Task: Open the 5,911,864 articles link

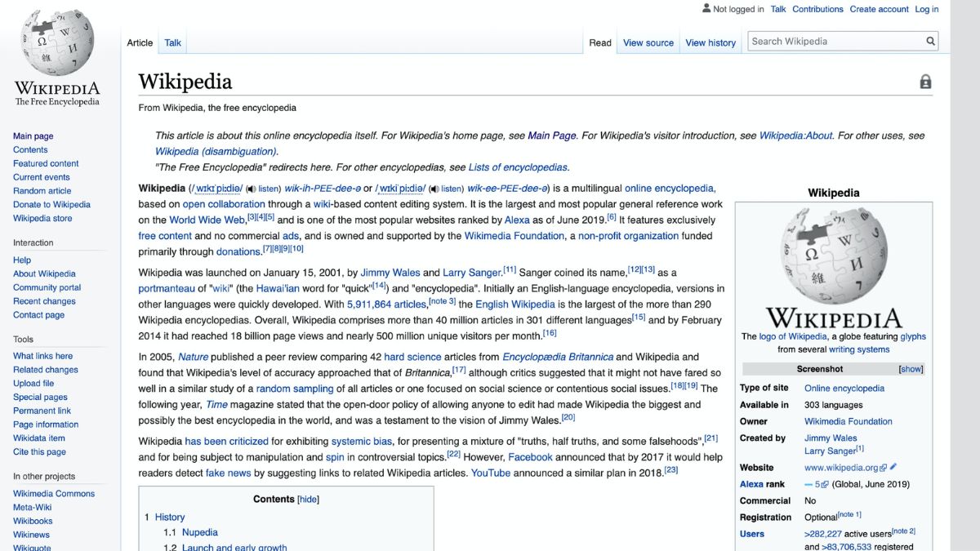Action: pos(387,304)
